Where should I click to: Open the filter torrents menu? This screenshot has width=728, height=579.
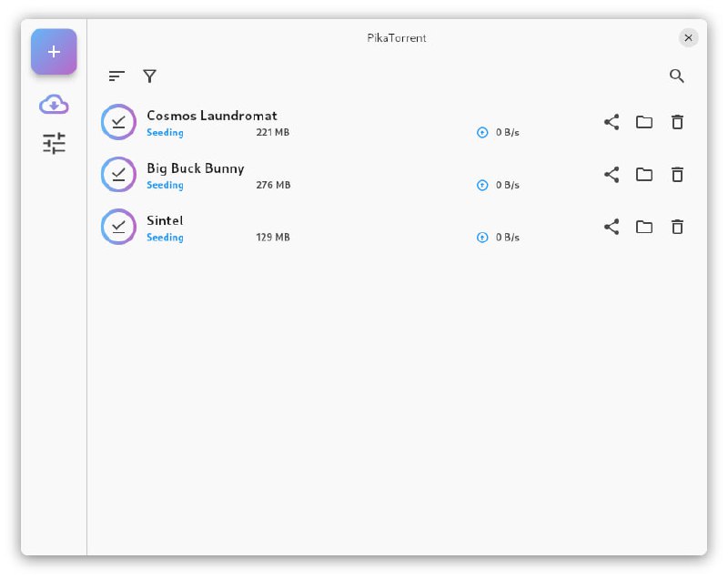150,76
